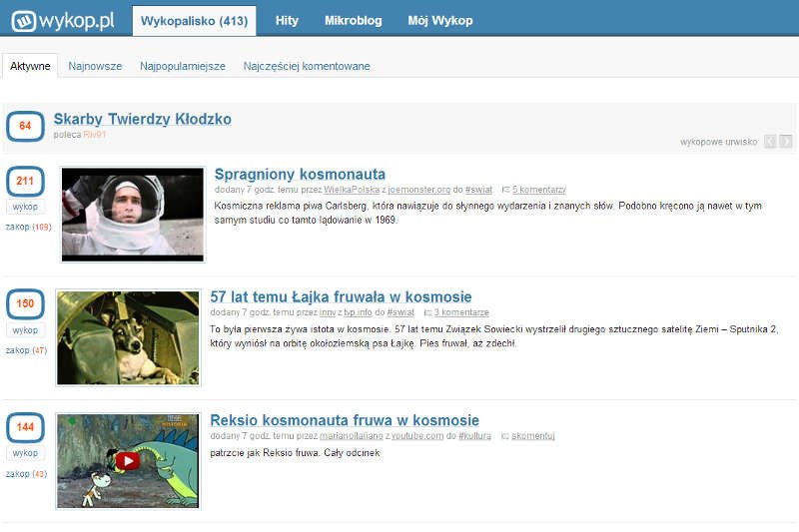Image resolution: width=799 pixels, height=532 pixels.
Task: Select the Najnowsze sorting tab
Action: pos(95,66)
